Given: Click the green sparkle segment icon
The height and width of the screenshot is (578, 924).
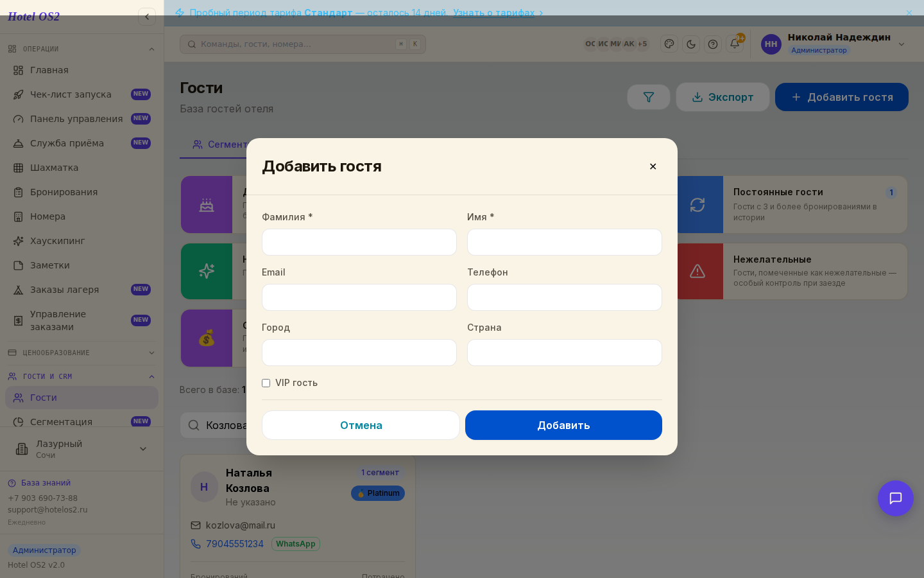Looking at the screenshot, I should [207, 271].
